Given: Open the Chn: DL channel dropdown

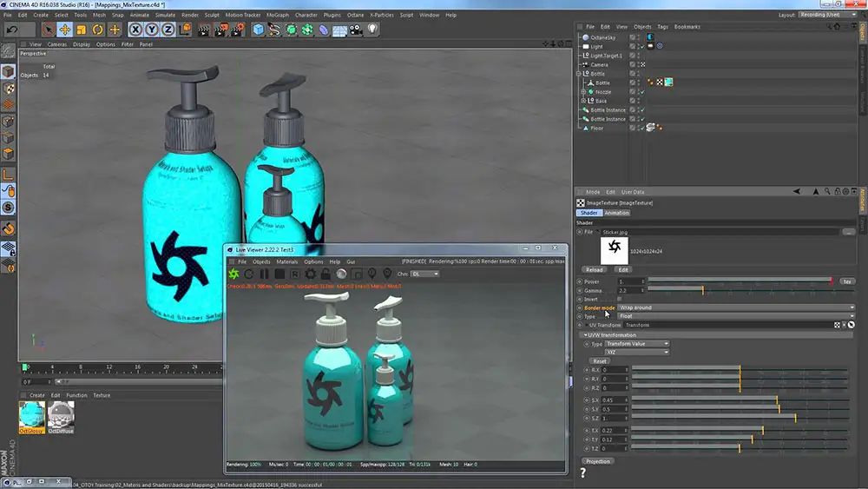Looking at the screenshot, I should point(424,274).
